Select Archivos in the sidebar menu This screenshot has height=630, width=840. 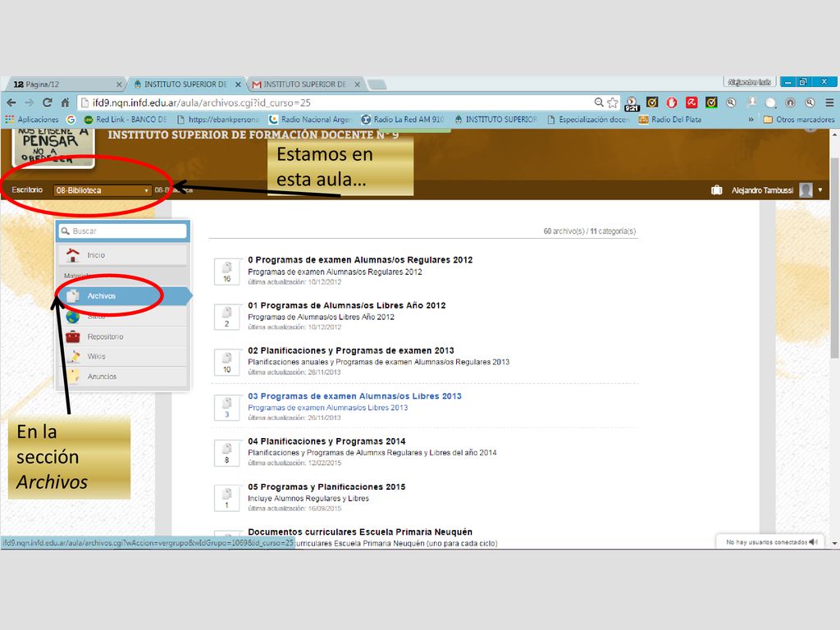[123, 295]
